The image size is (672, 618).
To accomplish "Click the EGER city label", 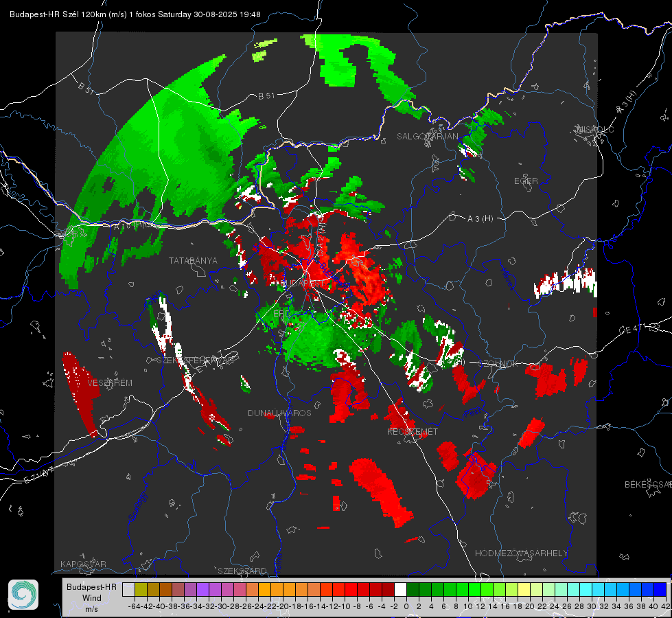I will pos(526,181).
